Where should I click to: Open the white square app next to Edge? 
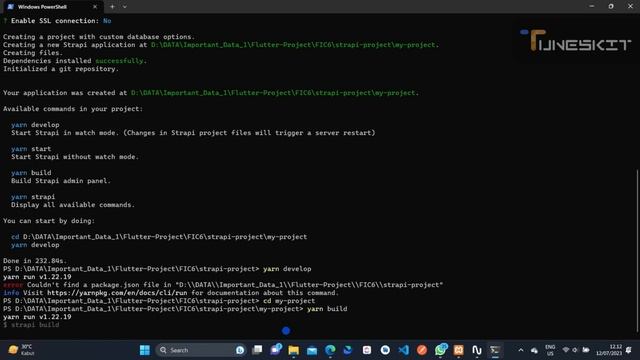click(x=367, y=350)
